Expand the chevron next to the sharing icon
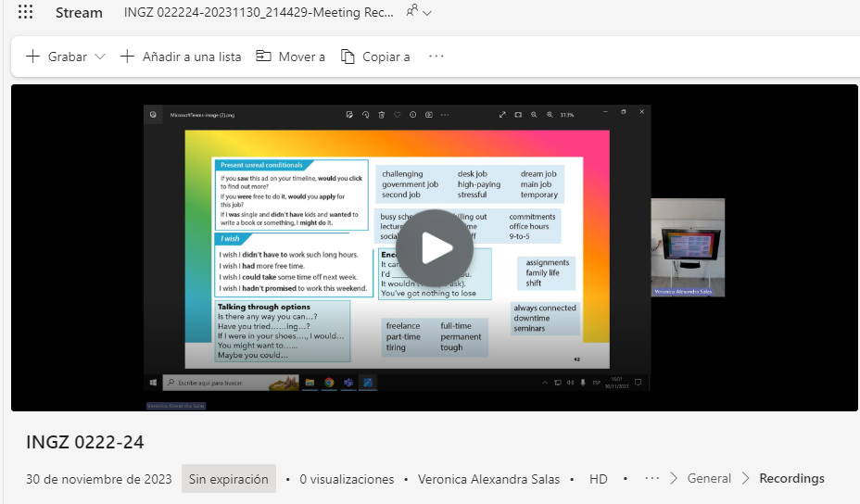 click(427, 13)
